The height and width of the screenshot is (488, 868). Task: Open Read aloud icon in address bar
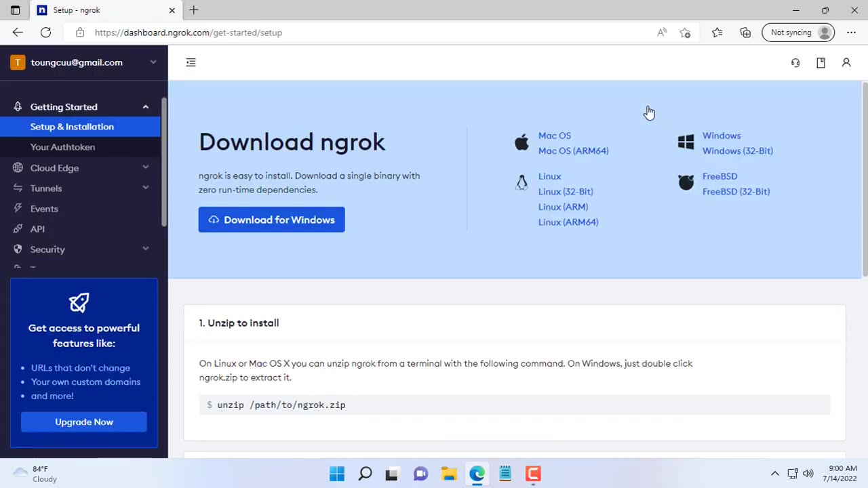662,33
